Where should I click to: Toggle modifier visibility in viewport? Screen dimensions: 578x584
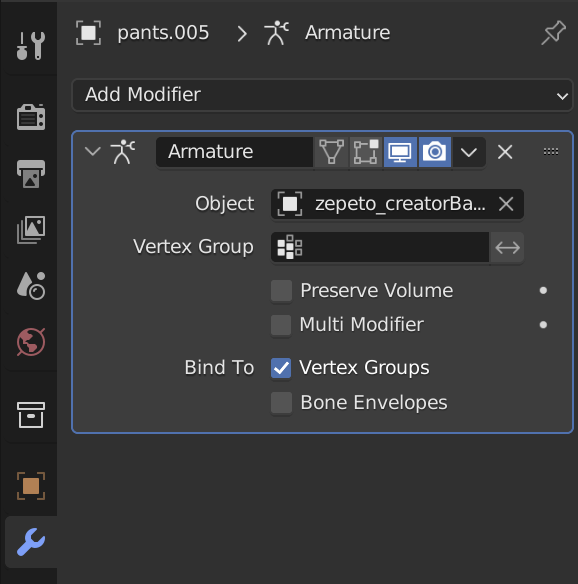[x=400, y=152]
